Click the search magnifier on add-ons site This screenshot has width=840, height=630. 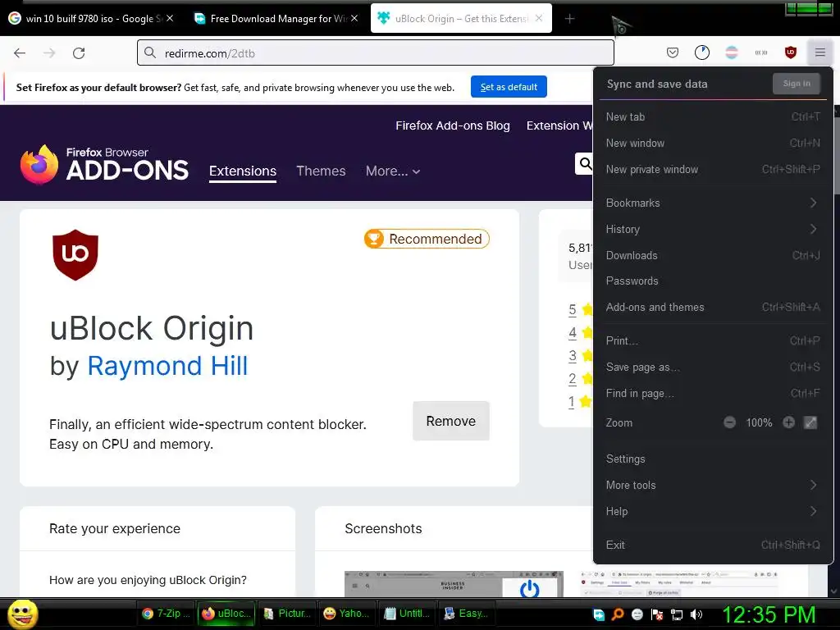coord(586,163)
